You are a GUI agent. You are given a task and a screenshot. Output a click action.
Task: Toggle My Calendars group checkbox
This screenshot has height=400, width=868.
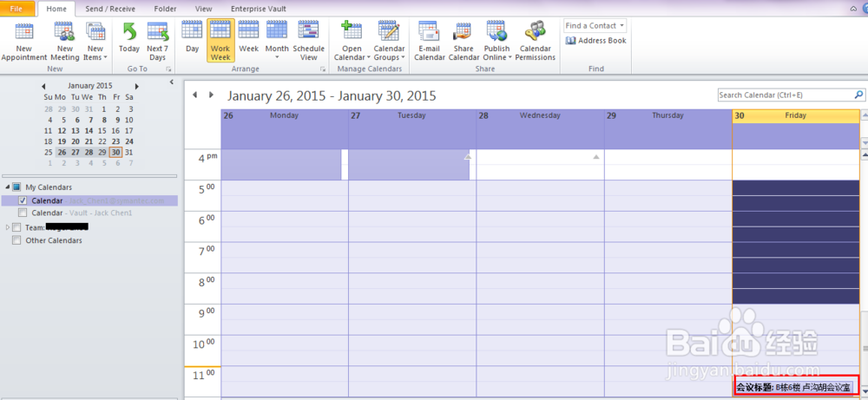coord(16,187)
